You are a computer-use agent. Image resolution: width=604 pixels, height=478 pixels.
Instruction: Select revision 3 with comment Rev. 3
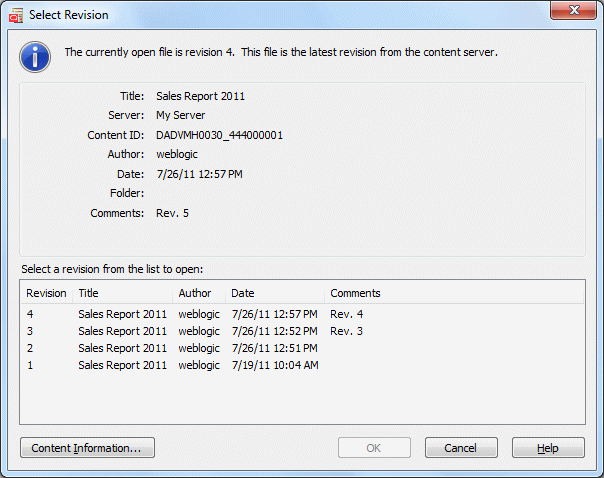[302, 331]
